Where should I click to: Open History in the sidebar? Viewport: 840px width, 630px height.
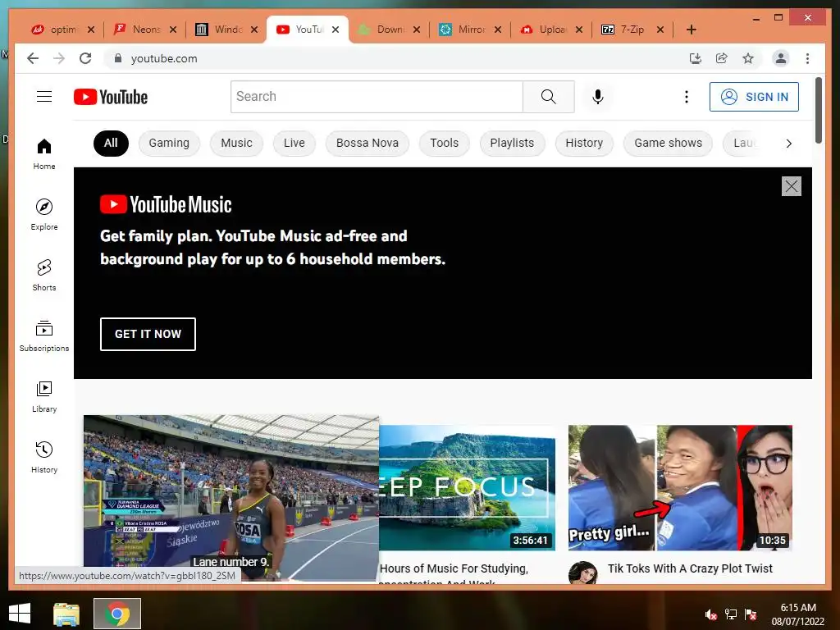click(44, 457)
